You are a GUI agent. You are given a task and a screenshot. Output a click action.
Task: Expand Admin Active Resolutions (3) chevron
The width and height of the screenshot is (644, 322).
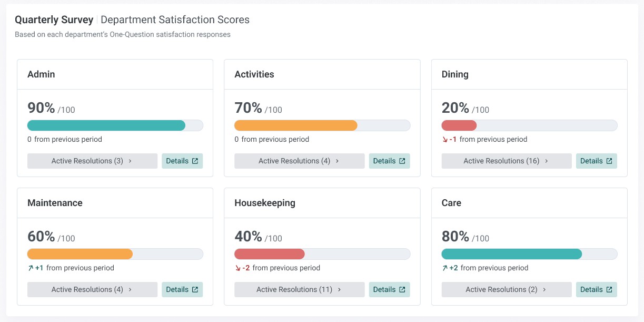[x=130, y=161]
